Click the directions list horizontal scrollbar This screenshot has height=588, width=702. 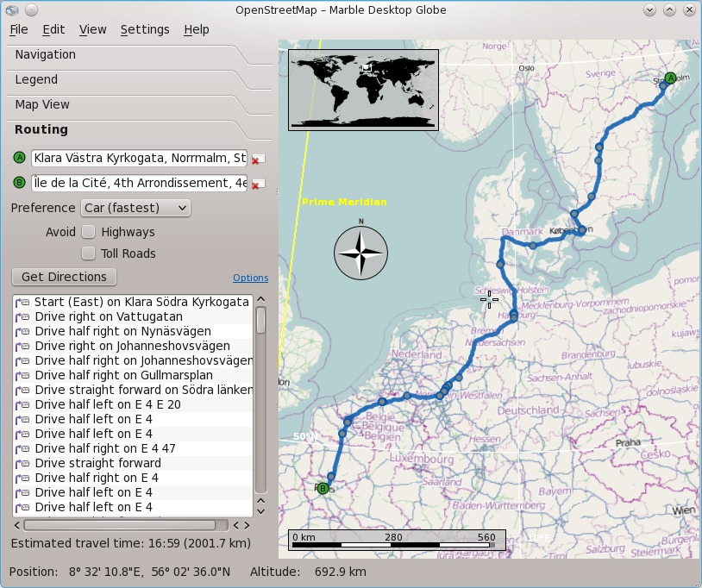pyautogui.click(x=120, y=524)
